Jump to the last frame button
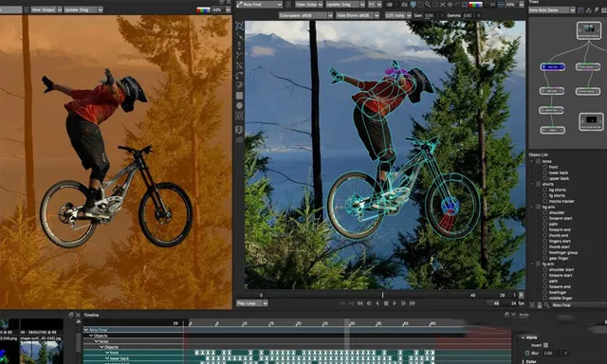This screenshot has height=364, width=607. (413, 303)
